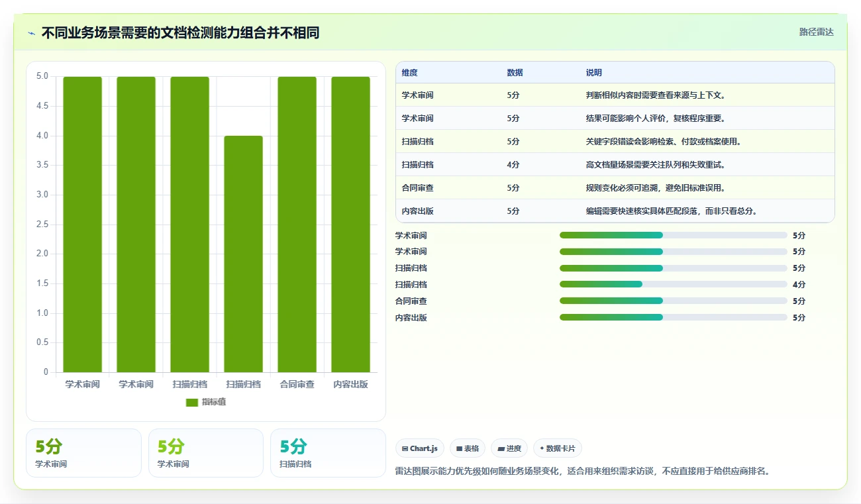Image resolution: width=861 pixels, height=504 pixels.
Task: Click the 内容出版 progress bar
Action: (673, 317)
